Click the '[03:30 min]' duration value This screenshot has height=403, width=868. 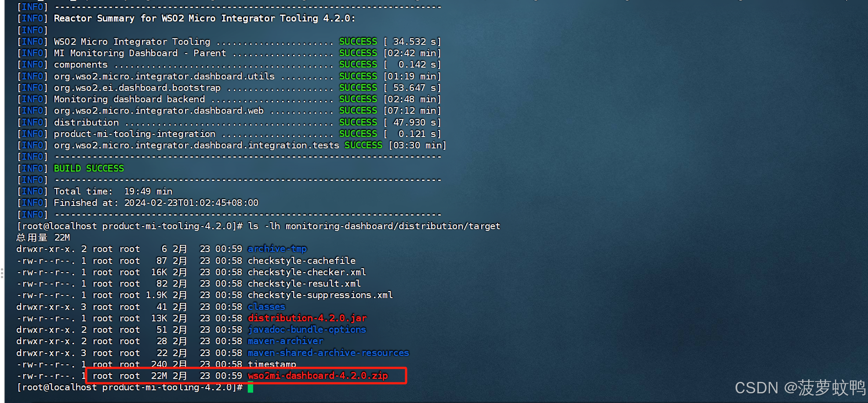click(x=418, y=145)
